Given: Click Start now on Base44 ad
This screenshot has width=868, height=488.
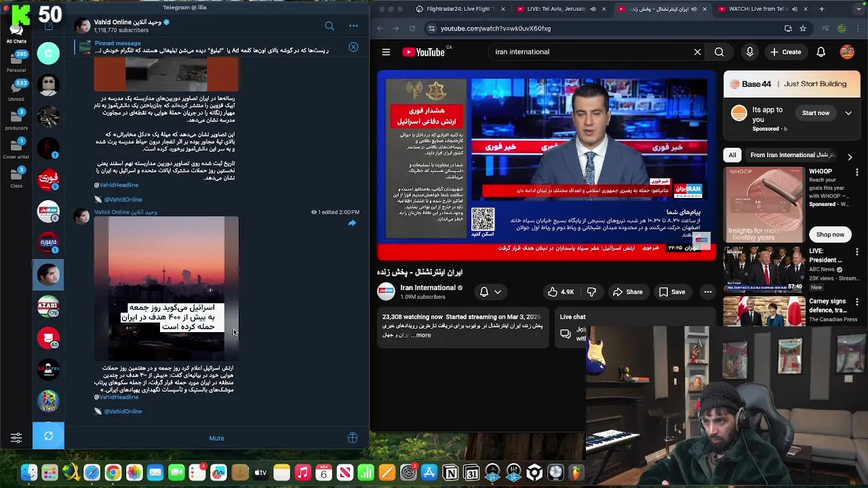Looking at the screenshot, I should (x=816, y=113).
